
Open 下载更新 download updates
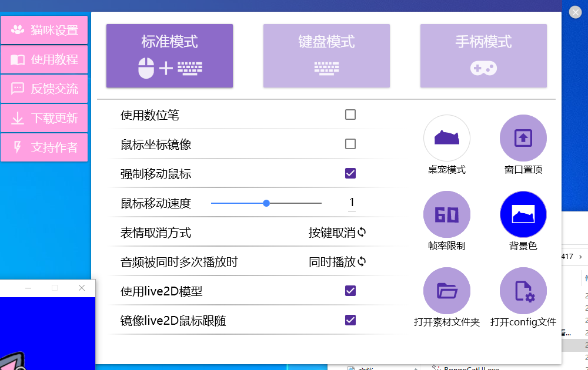pos(44,118)
